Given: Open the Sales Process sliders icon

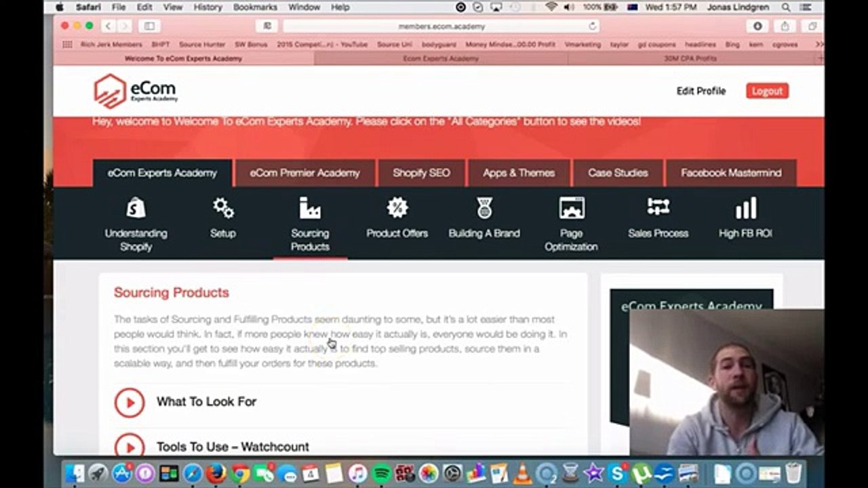Looking at the screenshot, I should tap(658, 207).
